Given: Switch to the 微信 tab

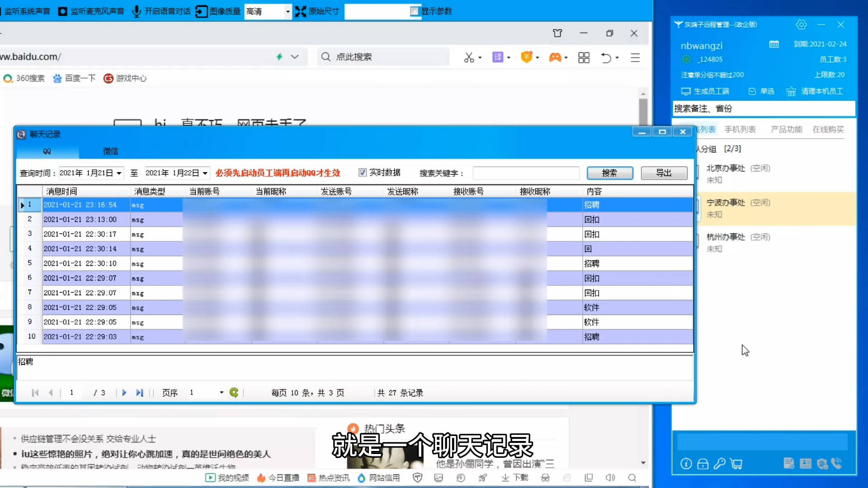Looking at the screenshot, I should pos(111,151).
